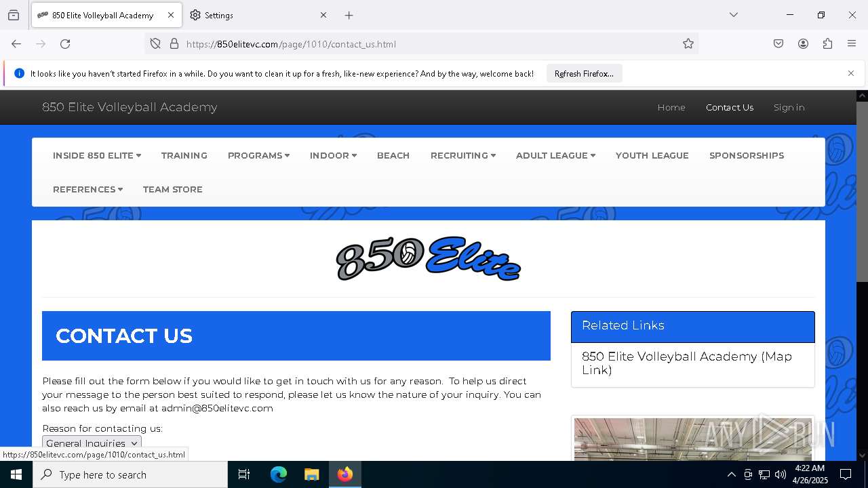Expand the Programs dropdown menu

259,155
